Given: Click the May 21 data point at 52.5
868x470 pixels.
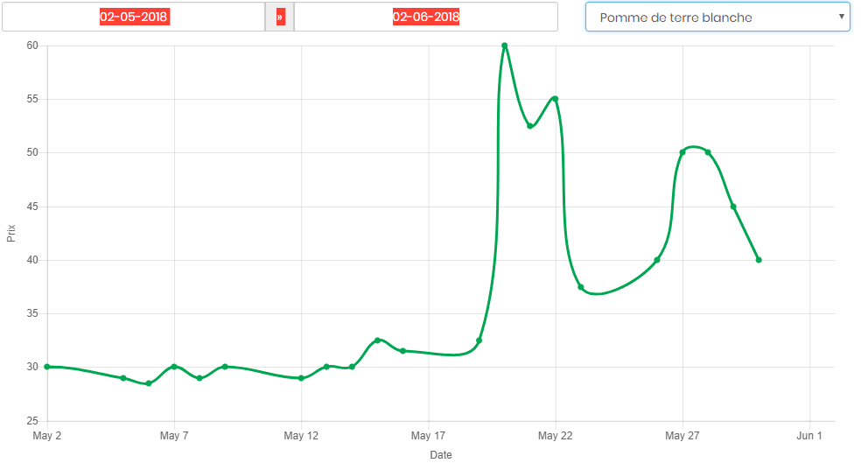Looking at the screenshot, I should point(530,126).
